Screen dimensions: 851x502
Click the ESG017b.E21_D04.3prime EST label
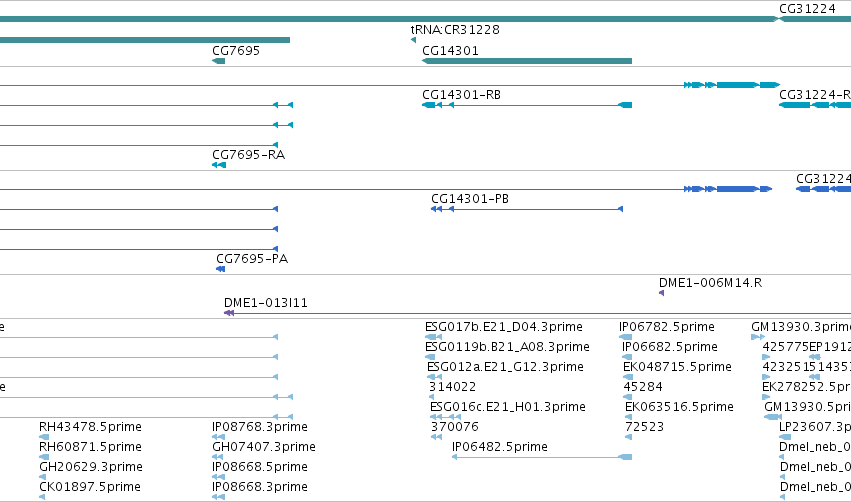point(504,327)
